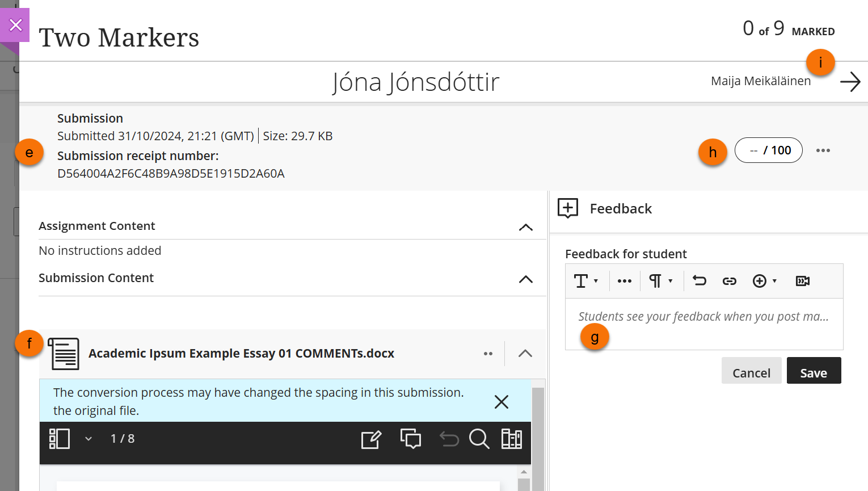Open the grading options ellipsis menu
The width and height of the screenshot is (868, 491).
point(823,150)
